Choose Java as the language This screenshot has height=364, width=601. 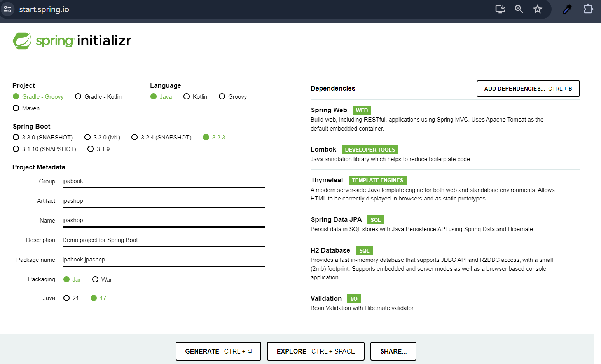click(x=161, y=97)
